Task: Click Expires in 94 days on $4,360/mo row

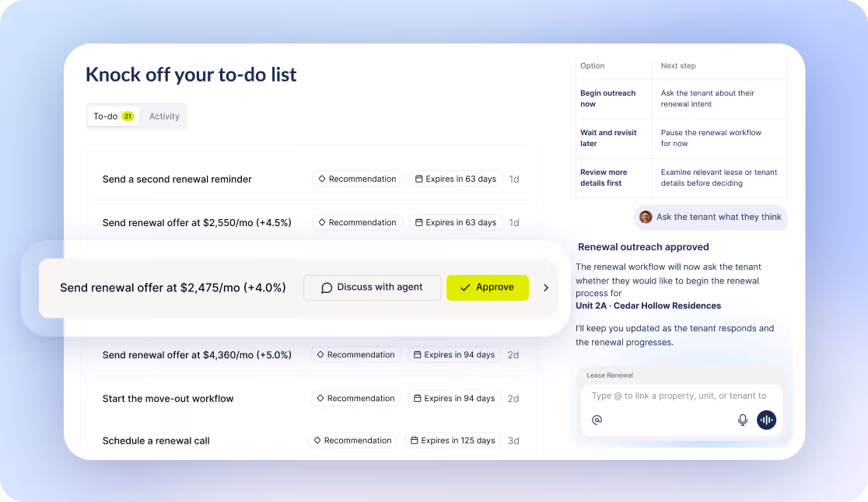Action: [x=454, y=354]
